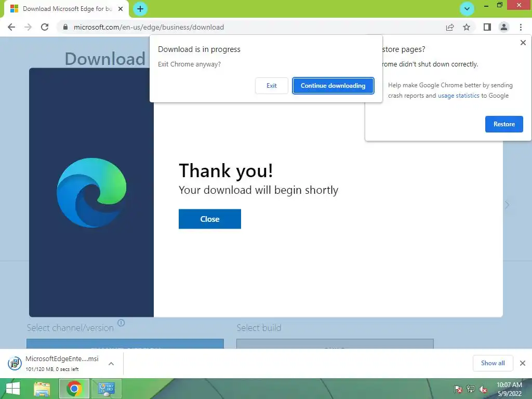Image resolution: width=532 pixels, height=399 pixels.
Task: Open the tab search chevron
Action: (x=467, y=8)
